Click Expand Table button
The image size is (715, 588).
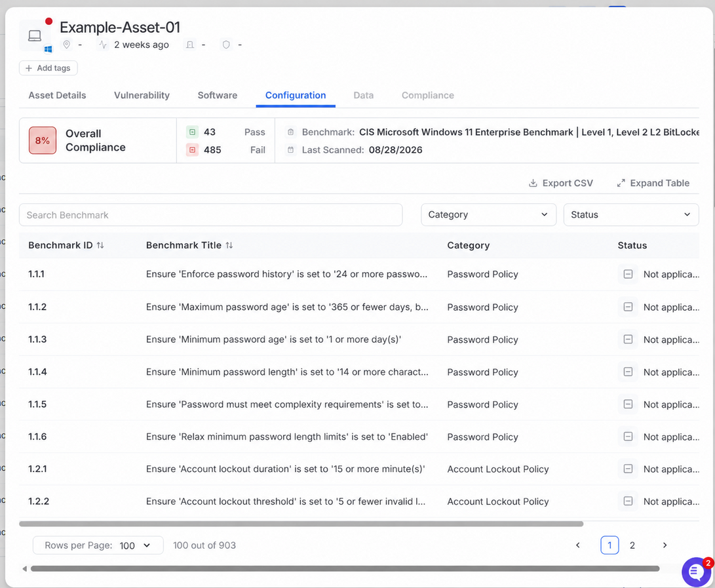[x=653, y=184]
